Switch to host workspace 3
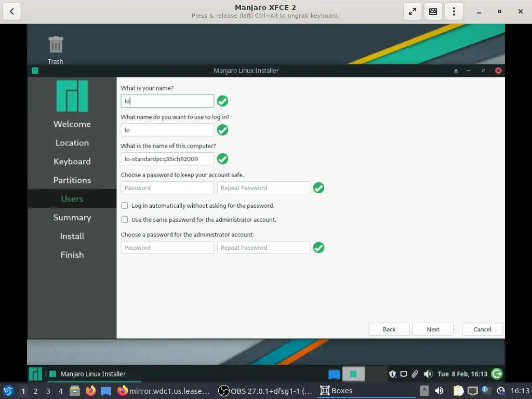 (48, 391)
